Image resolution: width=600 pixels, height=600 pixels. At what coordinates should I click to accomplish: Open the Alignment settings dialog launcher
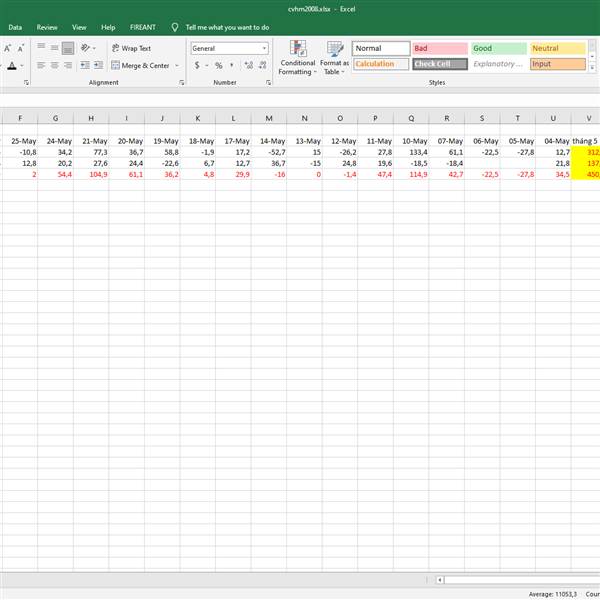[x=181, y=83]
